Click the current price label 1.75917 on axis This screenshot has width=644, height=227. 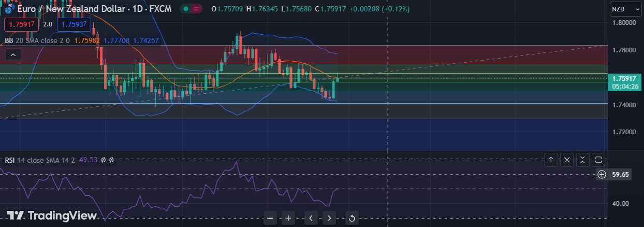click(623, 79)
